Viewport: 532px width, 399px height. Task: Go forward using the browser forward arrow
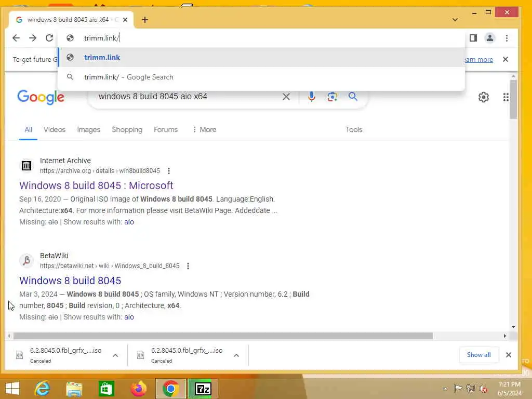33,38
